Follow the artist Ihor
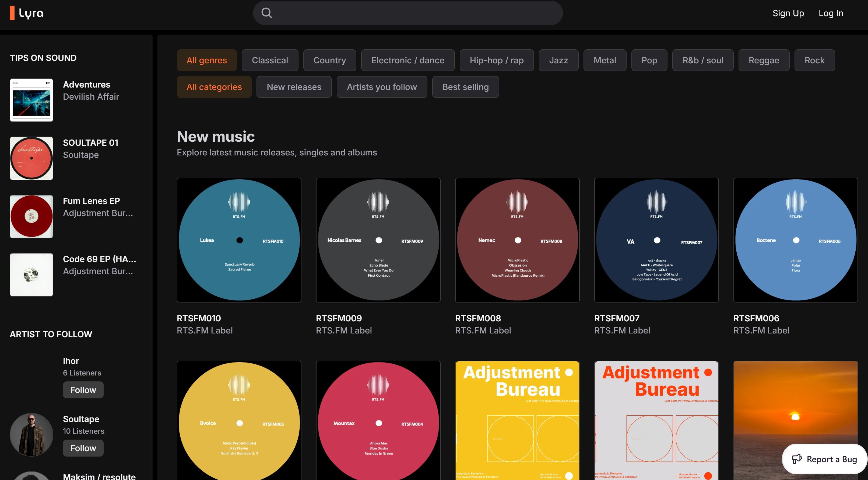The image size is (868, 480). pos(83,390)
